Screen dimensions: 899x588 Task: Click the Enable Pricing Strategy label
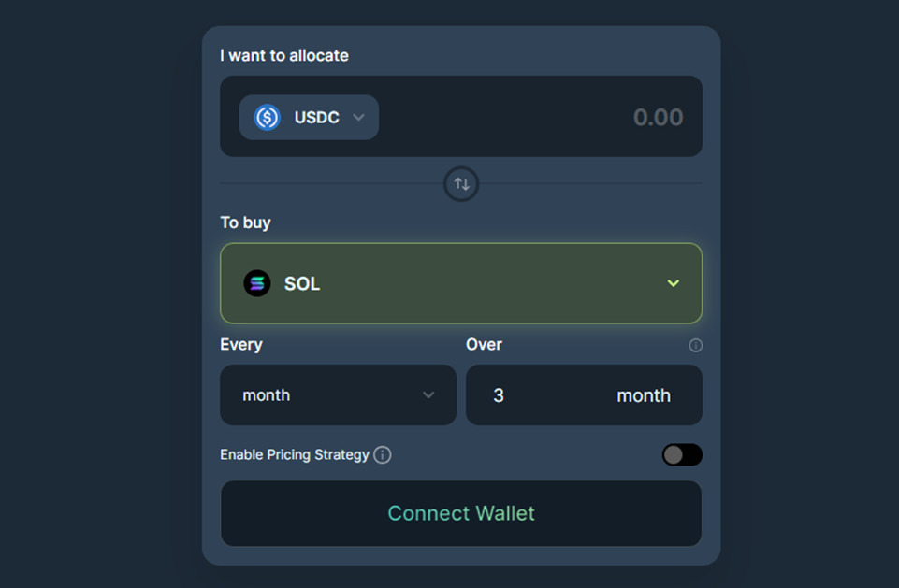coord(295,455)
